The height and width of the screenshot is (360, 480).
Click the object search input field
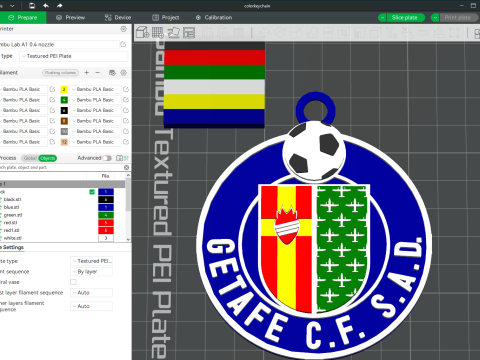(61, 167)
